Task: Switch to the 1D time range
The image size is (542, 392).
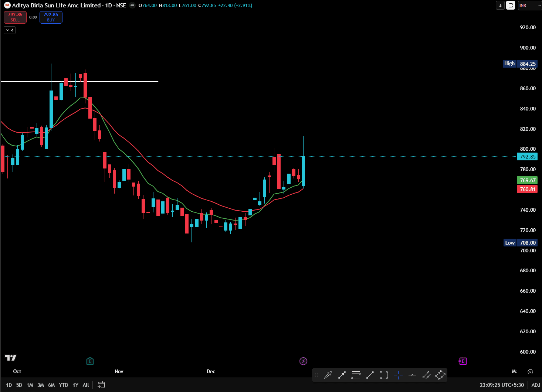Action: [x=9, y=385]
